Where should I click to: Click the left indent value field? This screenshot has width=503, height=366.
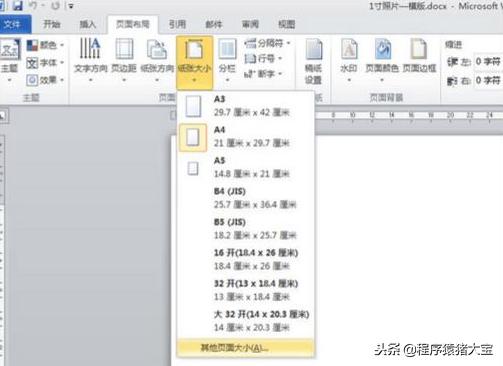click(x=489, y=62)
